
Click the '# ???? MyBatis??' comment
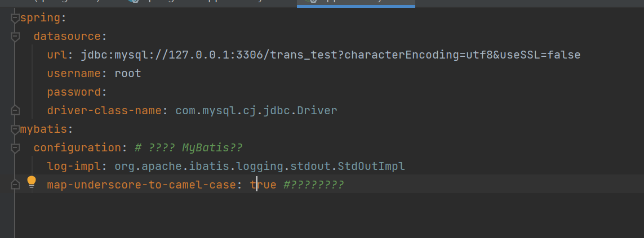189,148
